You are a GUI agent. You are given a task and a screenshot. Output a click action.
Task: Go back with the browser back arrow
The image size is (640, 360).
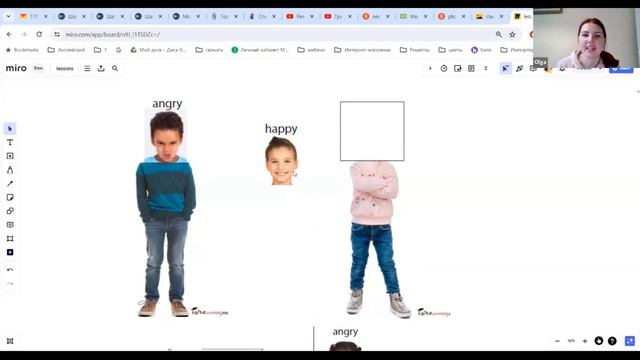pos(9,34)
